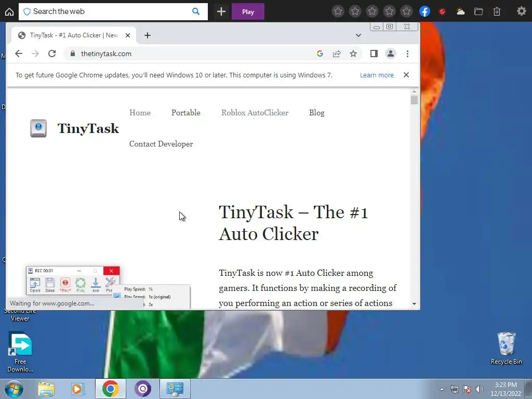Save the TinyTask recording
The width and height of the screenshot is (532, 399).
[50, 285]
